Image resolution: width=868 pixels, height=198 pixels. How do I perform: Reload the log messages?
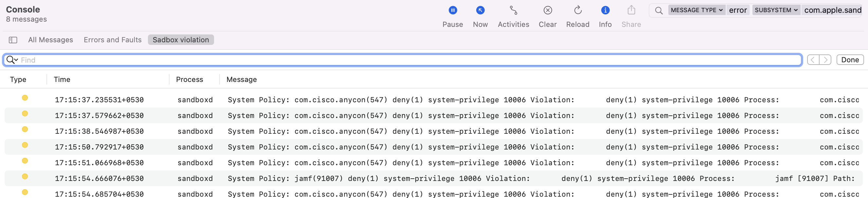(x=578, y=10)
